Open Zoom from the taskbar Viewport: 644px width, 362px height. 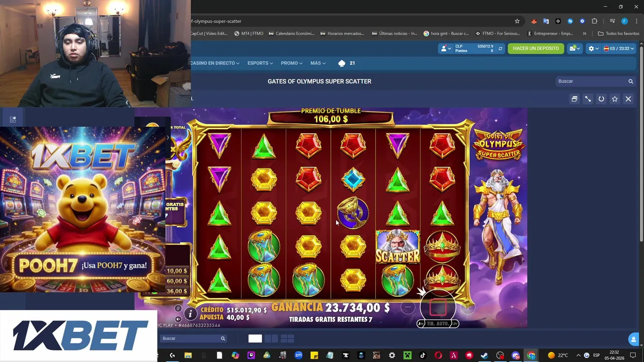[x=298, y=355]
